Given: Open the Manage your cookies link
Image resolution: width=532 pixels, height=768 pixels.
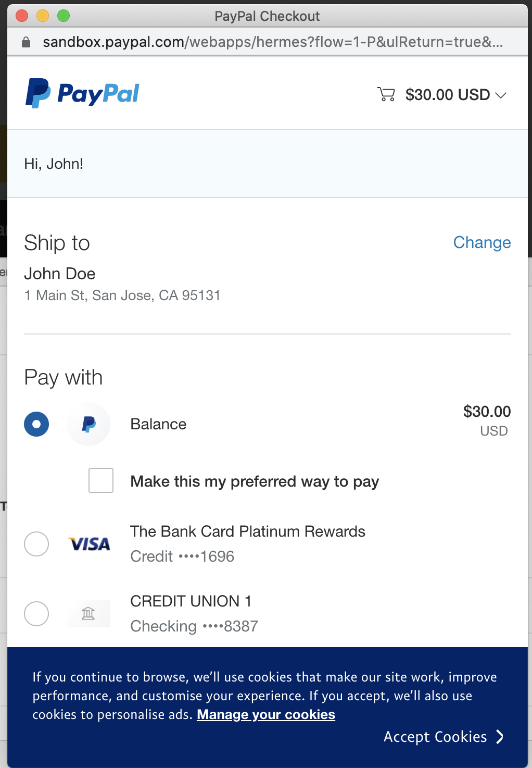Looking at the screenshot, I should click(266, 714).
